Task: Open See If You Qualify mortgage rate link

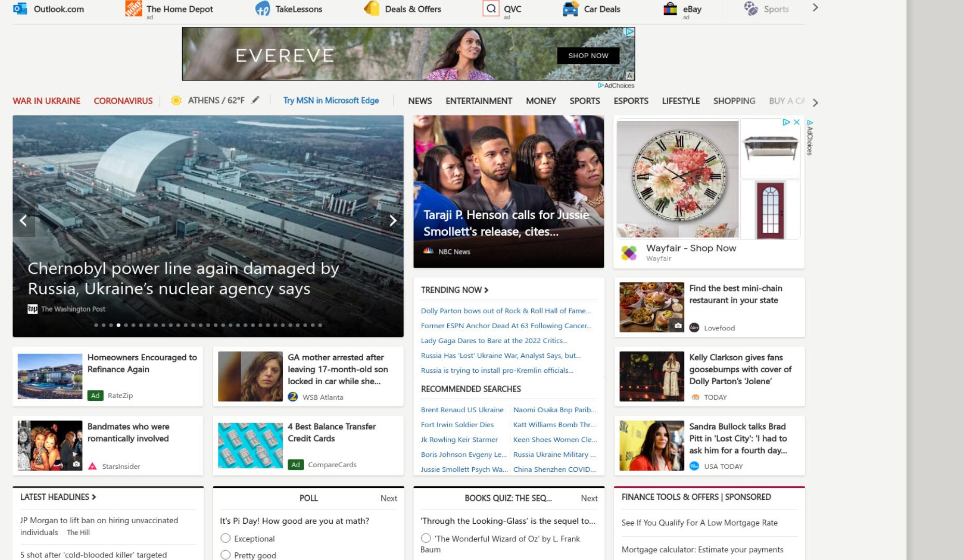Action: (x=699, y=523)
